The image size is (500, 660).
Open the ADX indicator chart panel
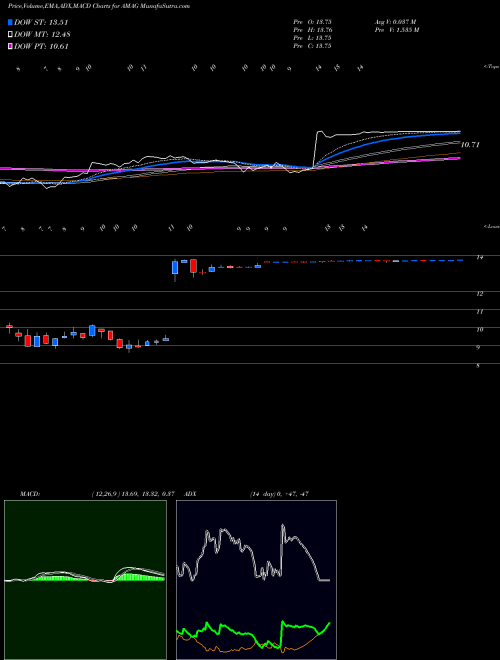point(256,580)
